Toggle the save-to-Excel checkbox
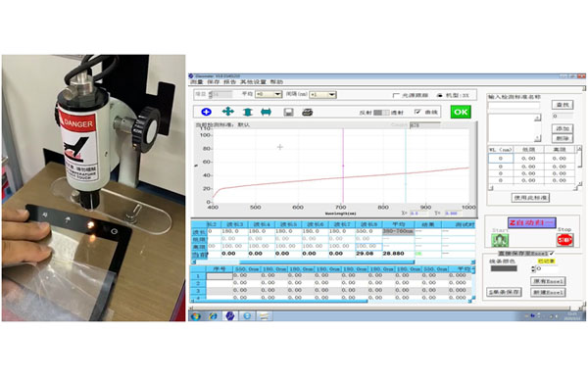Image resolution: width=588 pixels, height=382 pixels. 552,254
